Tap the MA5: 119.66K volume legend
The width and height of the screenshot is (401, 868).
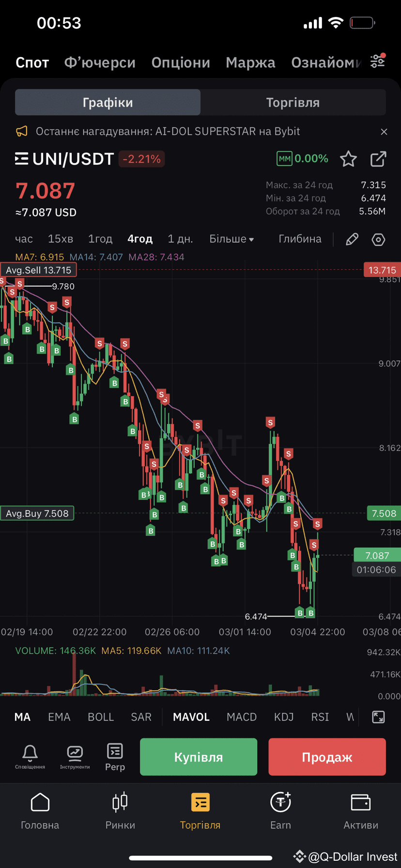pos(131,651)
